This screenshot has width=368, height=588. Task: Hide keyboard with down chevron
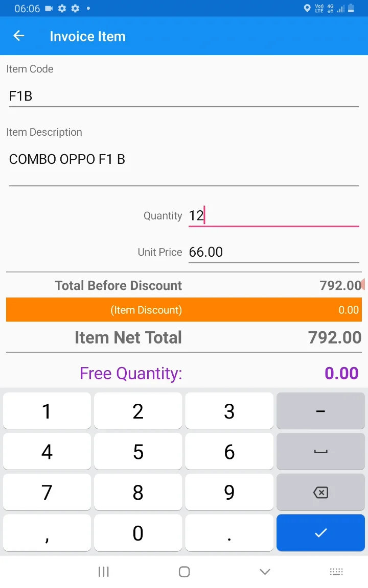click(x=265, y=572)
